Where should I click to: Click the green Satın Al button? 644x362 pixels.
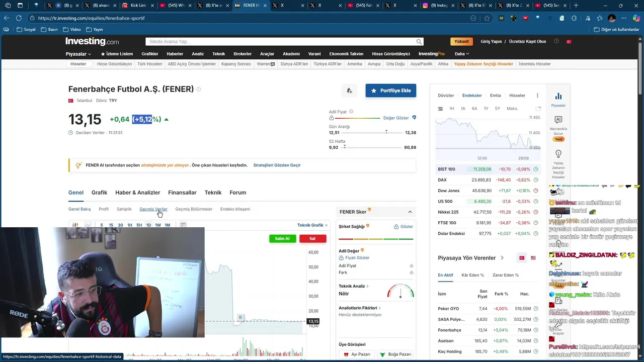pyautogui.click(x=282, y=238)
